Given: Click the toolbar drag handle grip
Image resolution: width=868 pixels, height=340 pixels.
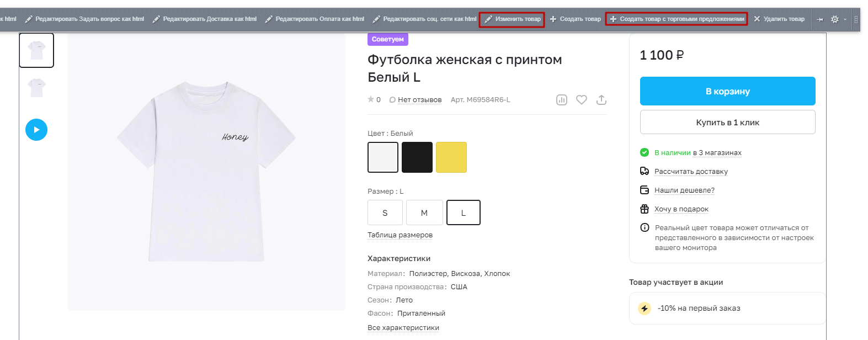Looking at the screenshot, I should tap(856, 19).
